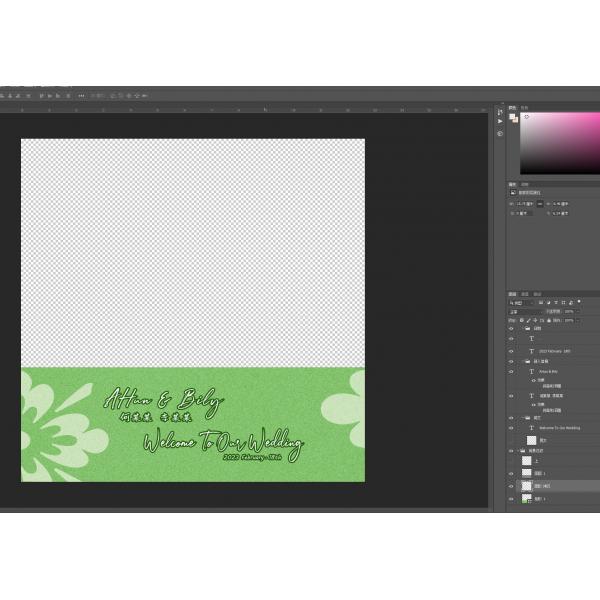Hide the '2023 February 18th' text layer

pyautogui.click(x=511, y=351)
